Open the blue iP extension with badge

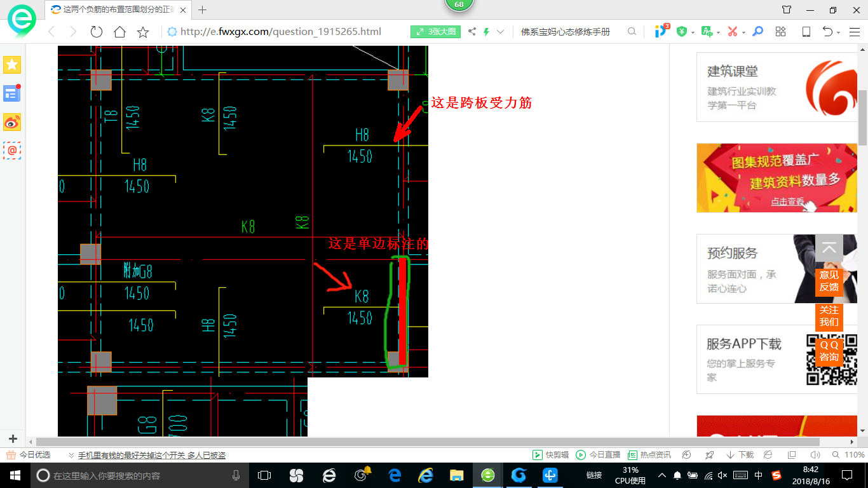point(661,30)
